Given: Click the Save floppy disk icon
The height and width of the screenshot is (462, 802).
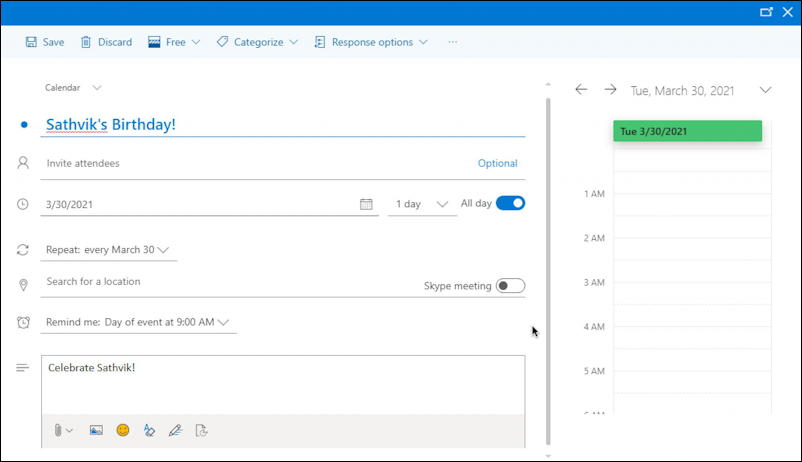Looking at the screenshot, I should (x=31, y=42).
